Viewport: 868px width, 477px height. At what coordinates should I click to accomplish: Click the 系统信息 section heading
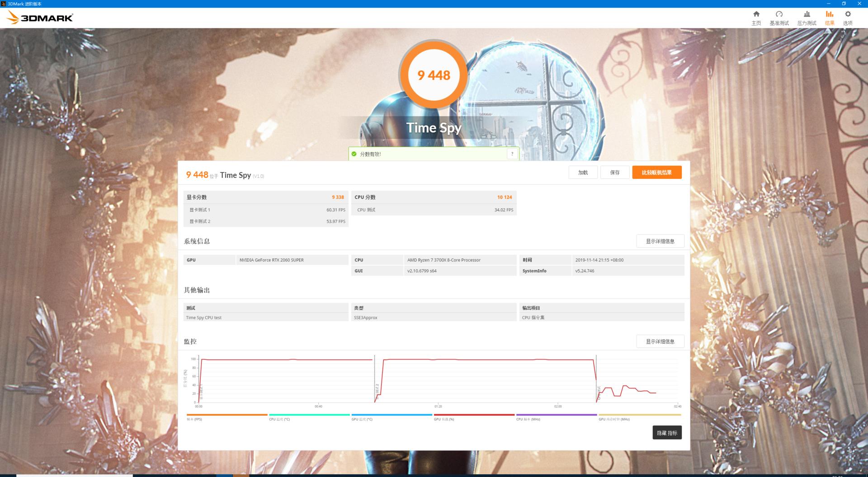pos(197,241)
